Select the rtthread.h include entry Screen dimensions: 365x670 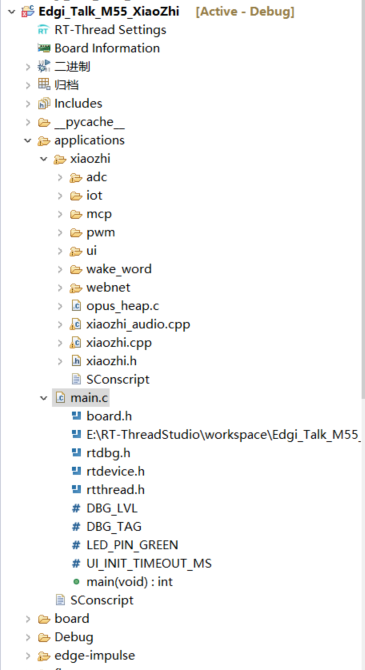click(115, 489)
